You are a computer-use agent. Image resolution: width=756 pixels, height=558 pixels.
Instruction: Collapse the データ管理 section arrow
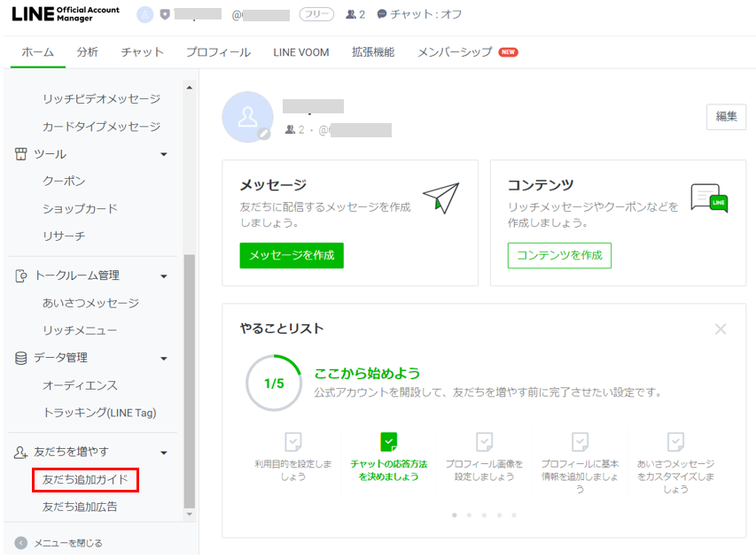coord(164,359)
